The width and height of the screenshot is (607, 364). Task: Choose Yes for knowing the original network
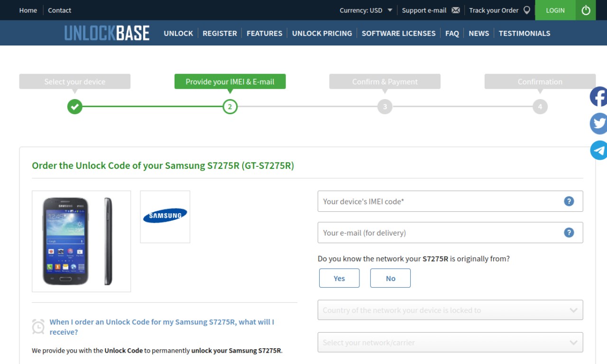tap(339, 278)
